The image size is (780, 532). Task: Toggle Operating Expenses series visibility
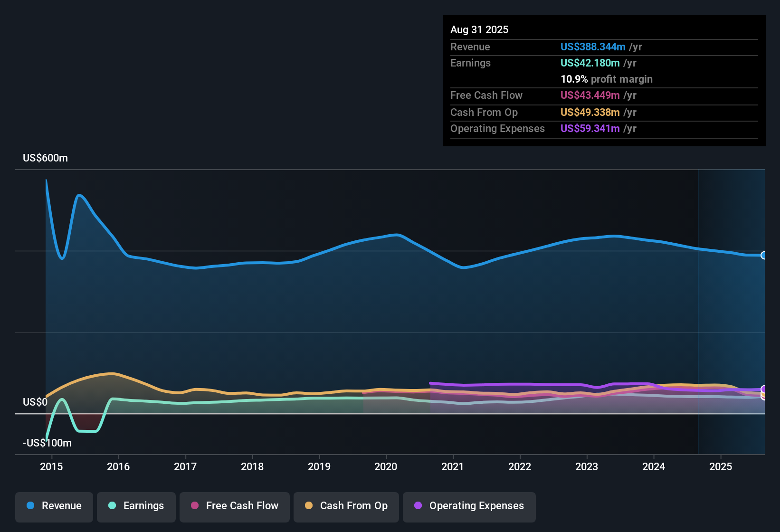tap(469, 506)
